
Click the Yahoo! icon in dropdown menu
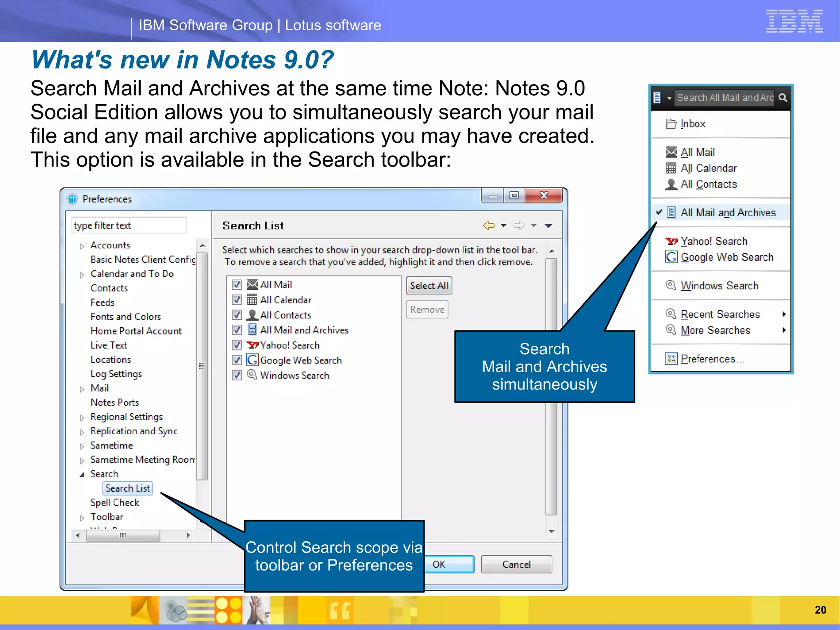coord(671,241)
